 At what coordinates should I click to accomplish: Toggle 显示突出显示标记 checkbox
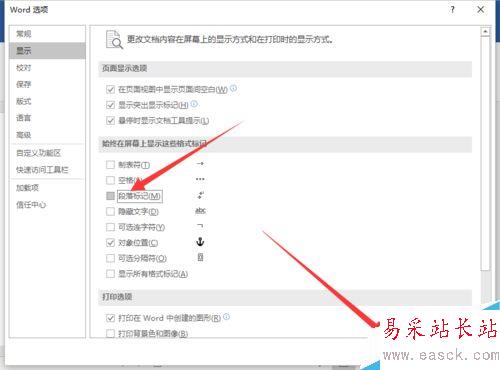click(110, 105)
